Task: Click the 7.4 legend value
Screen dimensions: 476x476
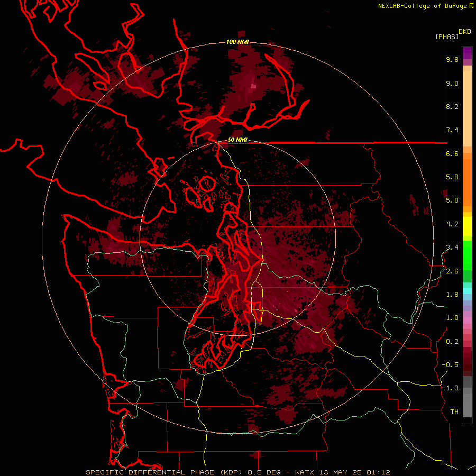Action: 452,130
